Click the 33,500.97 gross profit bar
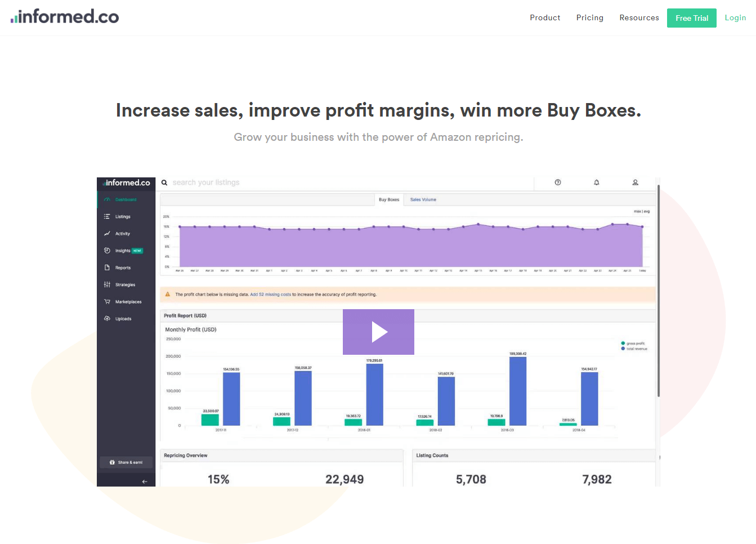756x544 pixels. point(210,420)
